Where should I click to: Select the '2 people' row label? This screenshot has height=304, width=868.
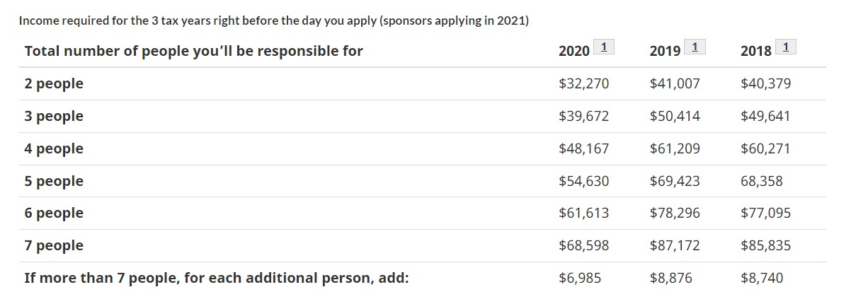coord(54,84)
